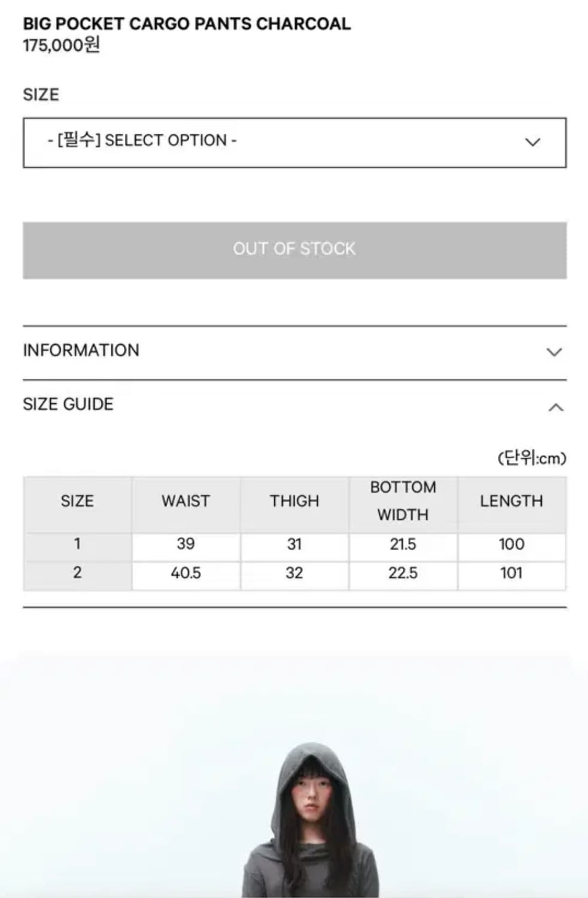This screenshot has height=898, width=588.
Task: Expand the INFORMATION section label
Action: tap(81, 350)
